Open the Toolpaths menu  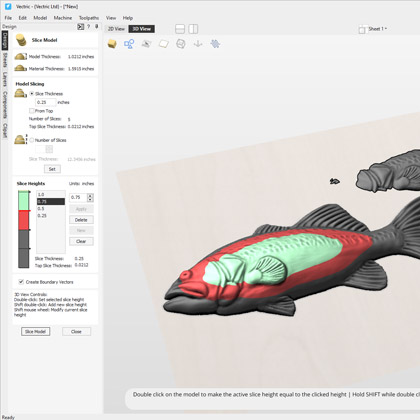pyautogui.click(x=89, y=18)
